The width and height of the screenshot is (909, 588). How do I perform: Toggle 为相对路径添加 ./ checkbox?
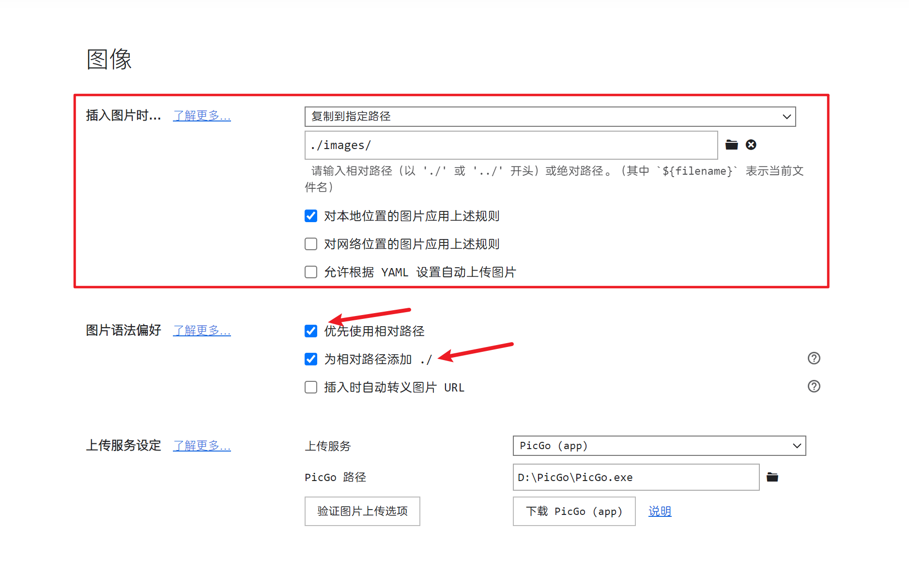pyautogui.click(x=311, y=359)
